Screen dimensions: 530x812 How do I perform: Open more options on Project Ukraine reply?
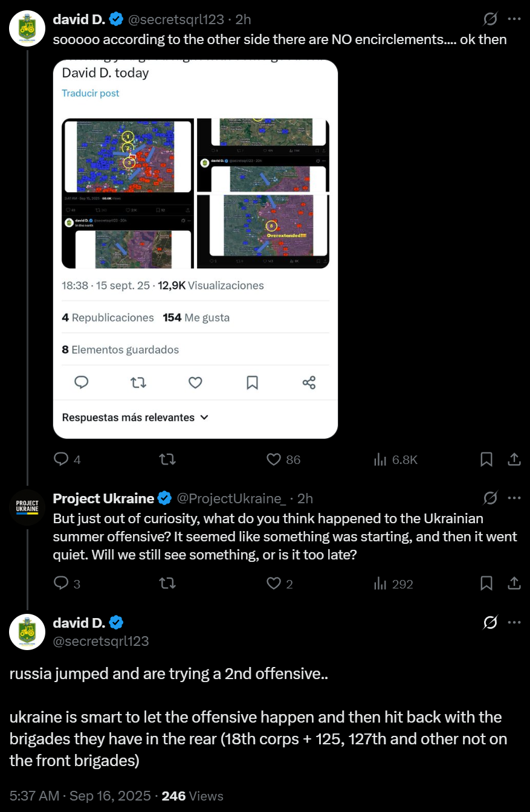click(514, 498)
